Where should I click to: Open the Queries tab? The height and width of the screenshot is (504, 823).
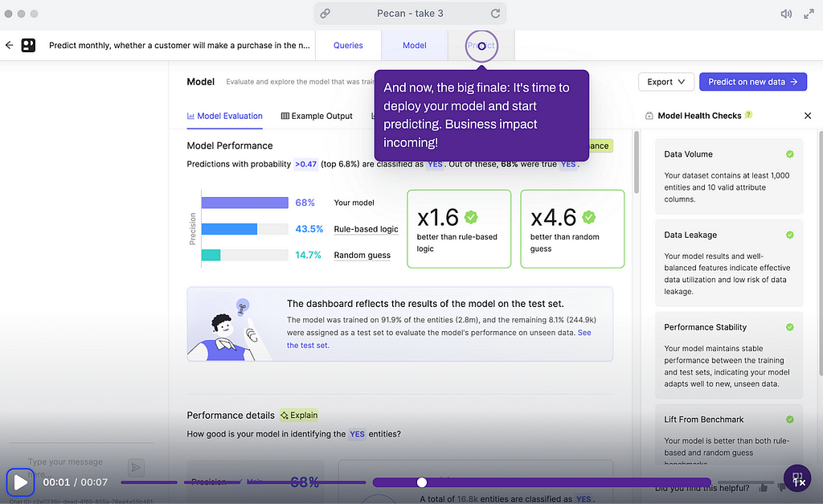tap(348, 45)
